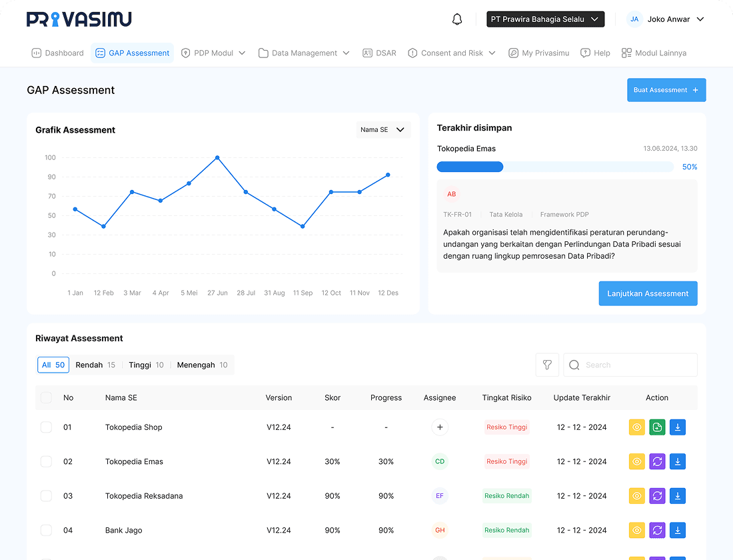
Task: View Tokopedia Shop assessment with eye icon
Action: pyautogui.click(x=637, y=427)
